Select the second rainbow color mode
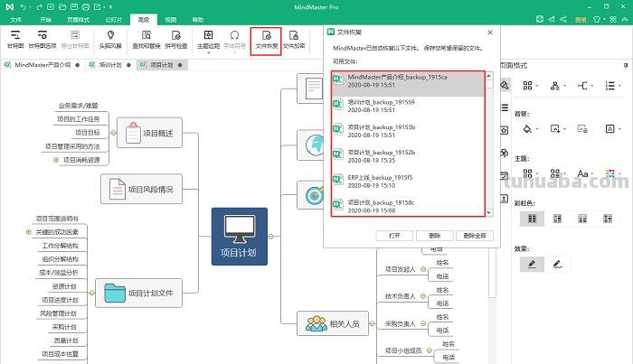Image resolution: width=633 pixels, height=364 pixels. 557,219
